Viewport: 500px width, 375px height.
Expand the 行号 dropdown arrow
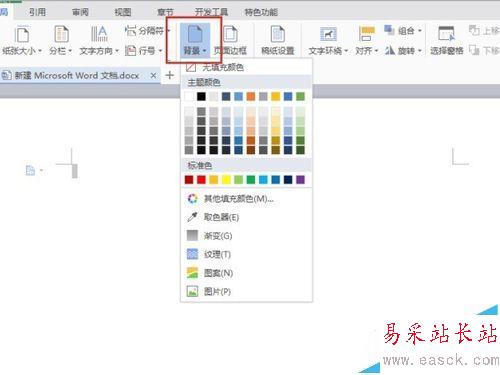pos(160,51)
